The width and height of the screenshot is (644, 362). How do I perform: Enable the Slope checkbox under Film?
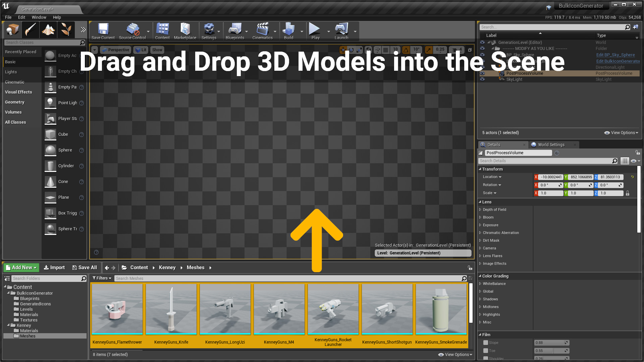point(486,343)
